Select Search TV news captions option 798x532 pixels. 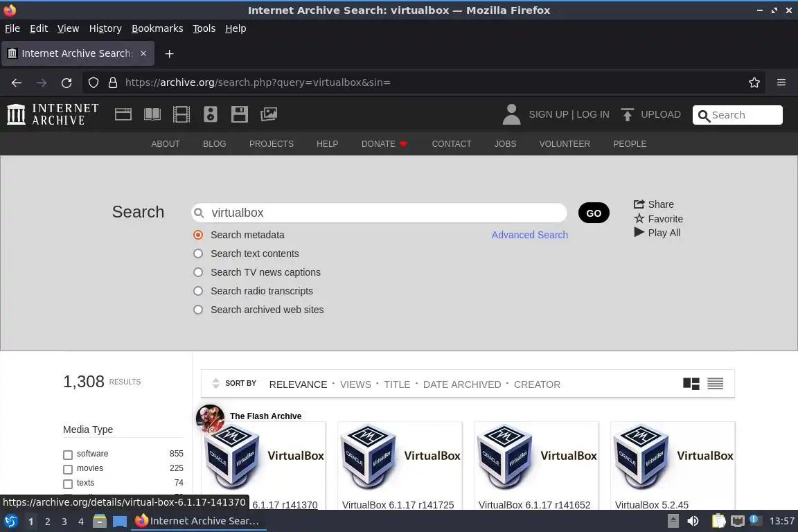(198, 272)
